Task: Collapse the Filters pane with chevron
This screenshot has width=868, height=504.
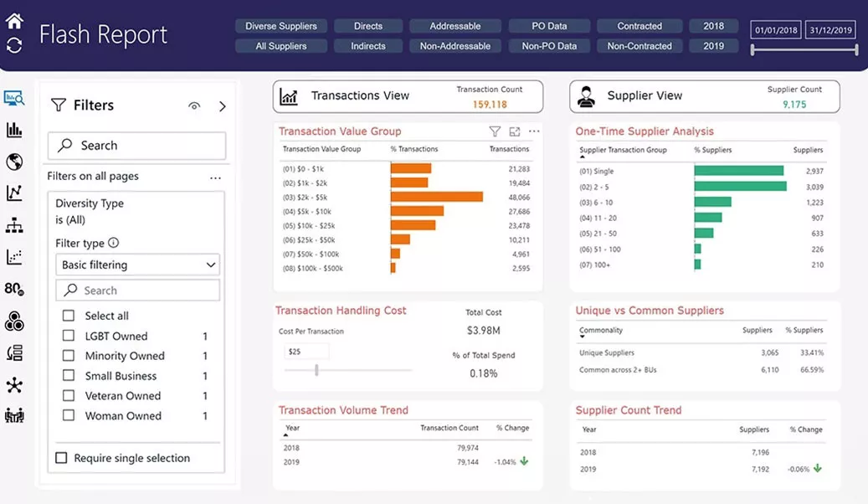Action: point(223,106)
